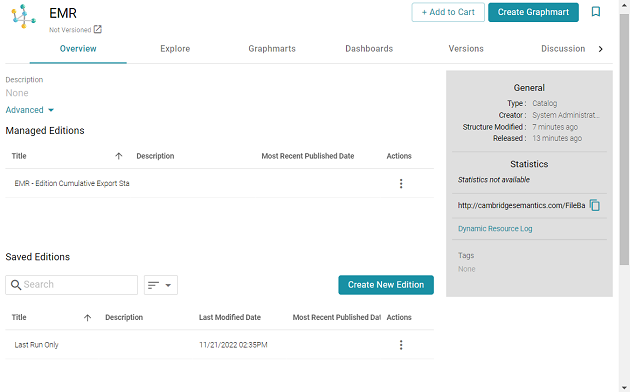Expand the Advanced section
This screenshot has width=630, height=392.
click(x=30, y=110)
